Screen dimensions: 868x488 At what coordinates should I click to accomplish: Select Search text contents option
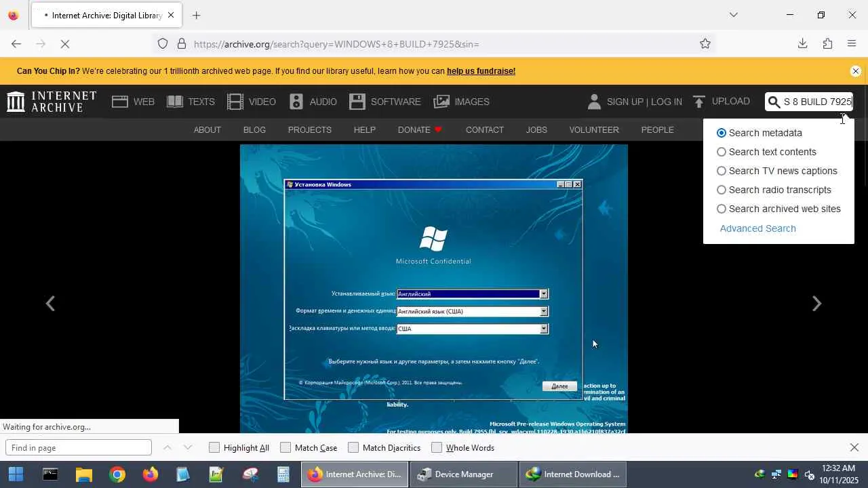tap(722, 152)
